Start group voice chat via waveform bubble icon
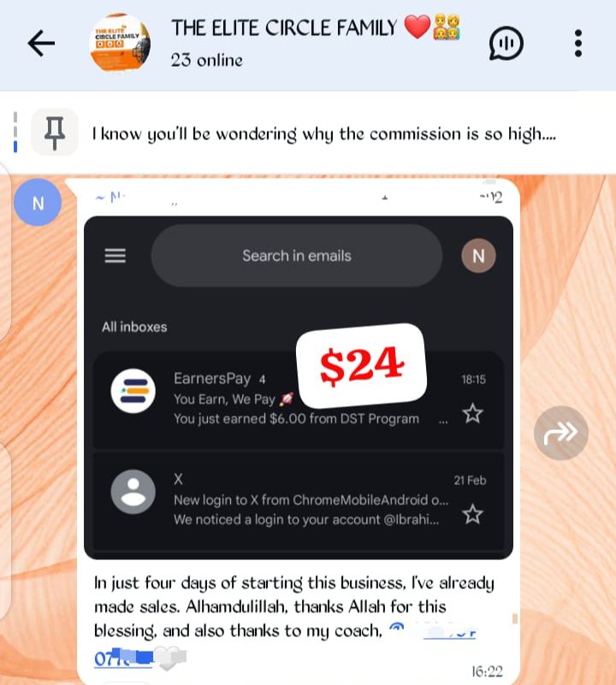The width and height of the screenshot is (616, 685). point(506,43)
